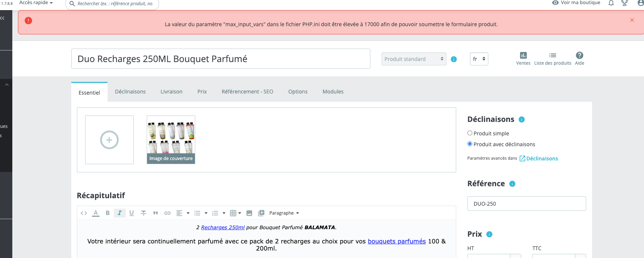Viewport: 644px width, 258px height.
Task: Insert a hyperlink with link icon
Action: 167,213
